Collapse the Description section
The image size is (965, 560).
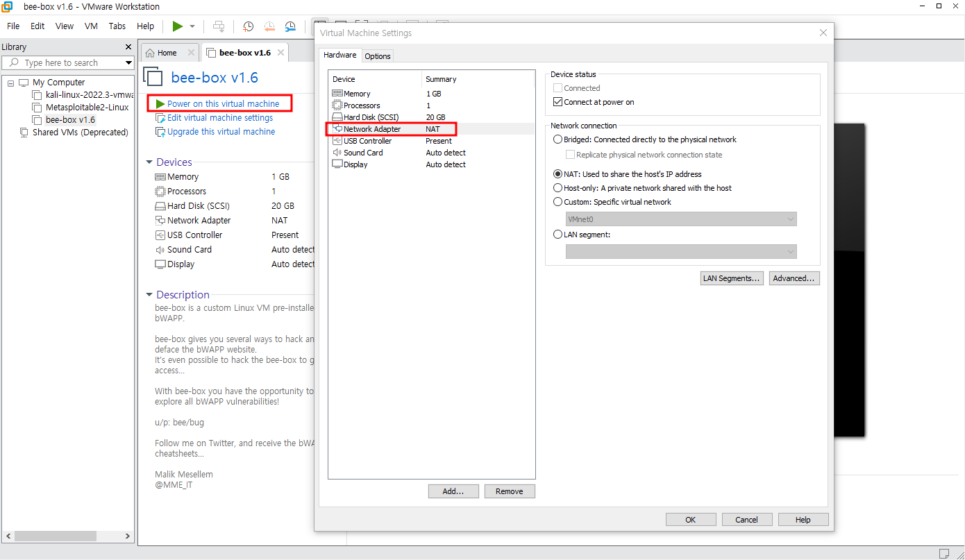coord(149,295)
